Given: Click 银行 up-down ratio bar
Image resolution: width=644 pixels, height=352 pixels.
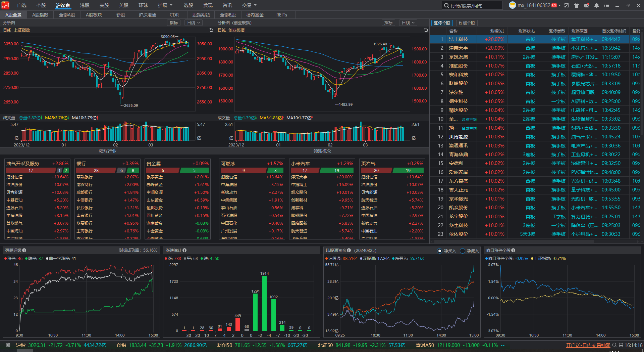Looking at the screenshot, I should coord(107,171).
